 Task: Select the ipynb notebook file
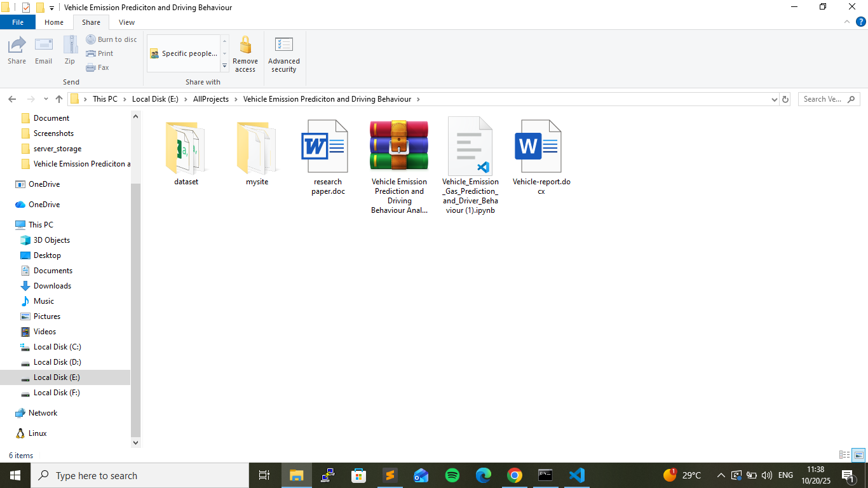[x=470, y=165]
